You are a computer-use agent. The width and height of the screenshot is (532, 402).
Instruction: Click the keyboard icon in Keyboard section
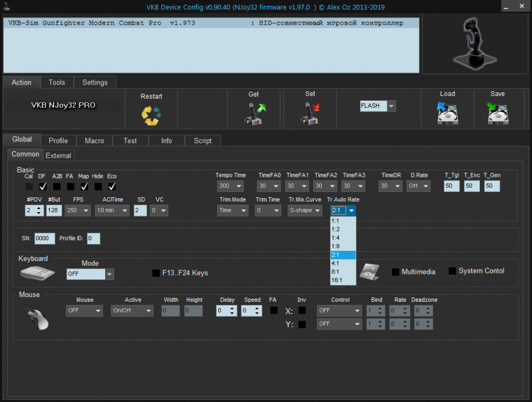coord(37,273)
